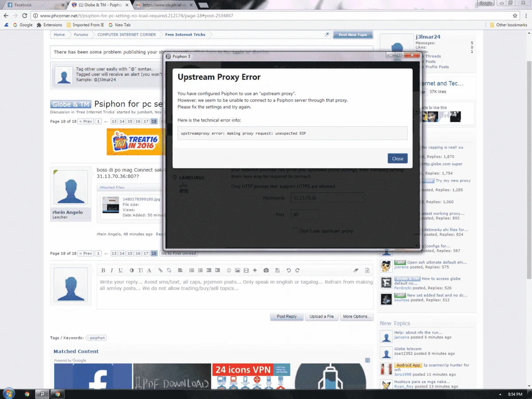This screenshot has height=399, width=532.
Task: Open More Options button
Action: (x=356, y=317)
